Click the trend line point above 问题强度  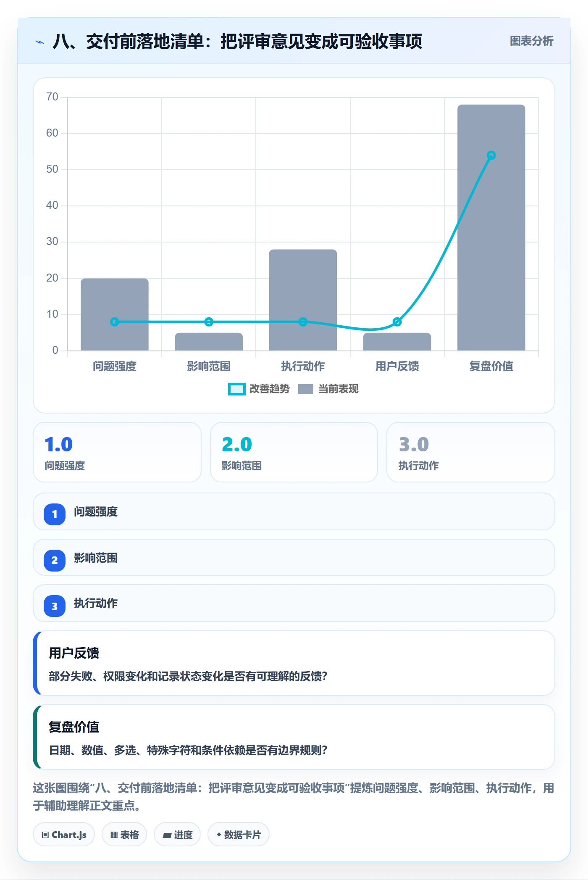pos(115,322)
